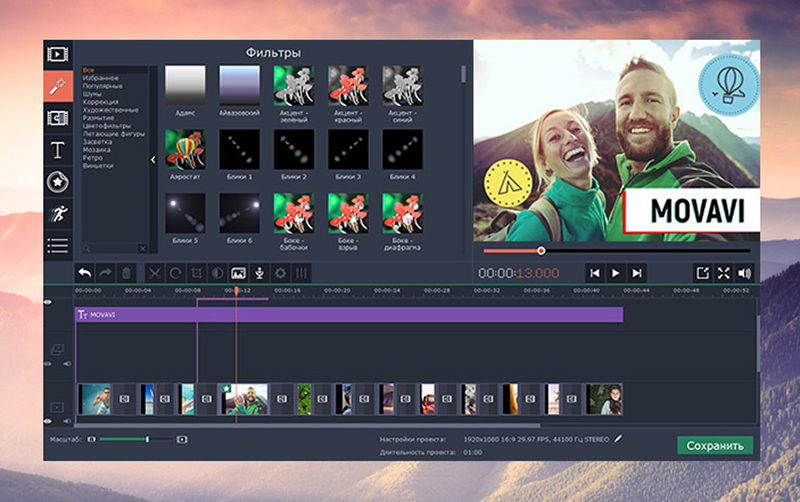Open the Titles tool in the sidebar
Screen dimensions: 800x502
tap(59, 150)
